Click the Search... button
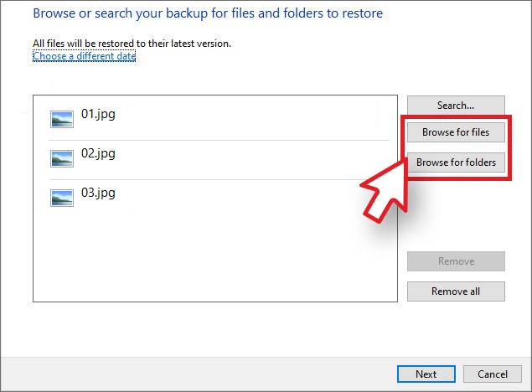 click(x=456, y=106)
